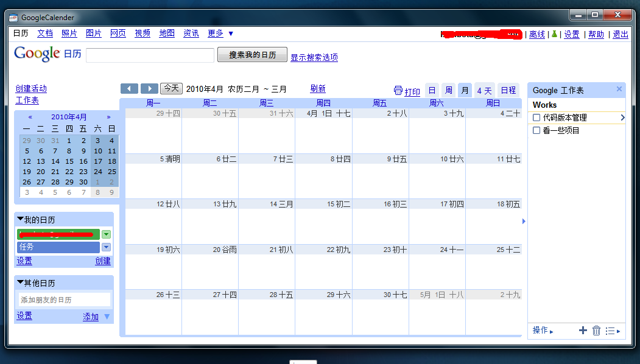This screenshot has height=364, width=640.
Task: Open 设置 in top-right header
Action: [x=572, y=35]
